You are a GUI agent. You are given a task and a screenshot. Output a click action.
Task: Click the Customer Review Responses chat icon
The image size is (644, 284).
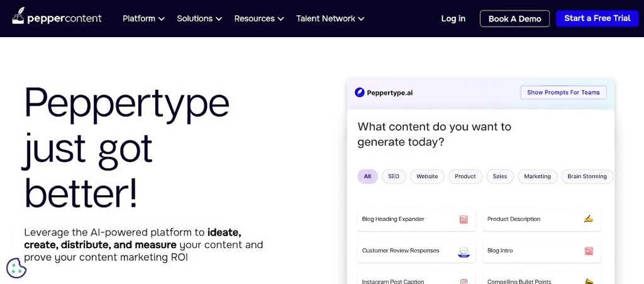click(x=464, y=251)
